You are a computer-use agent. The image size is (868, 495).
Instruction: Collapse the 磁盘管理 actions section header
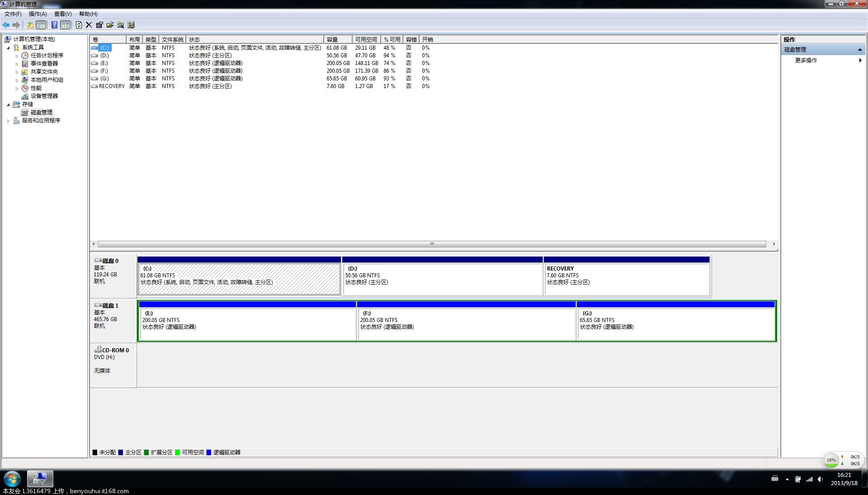(x=859, y=50)
